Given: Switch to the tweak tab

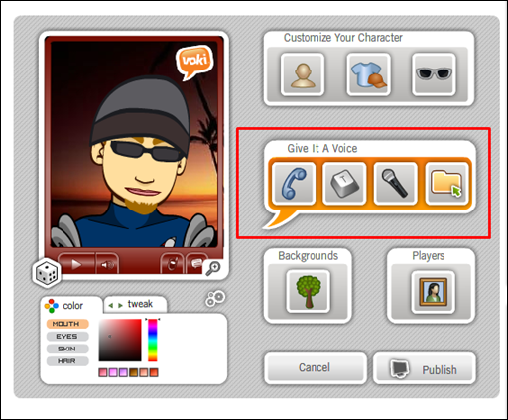Looking at the screenshot, I should [x=135, y=304].
